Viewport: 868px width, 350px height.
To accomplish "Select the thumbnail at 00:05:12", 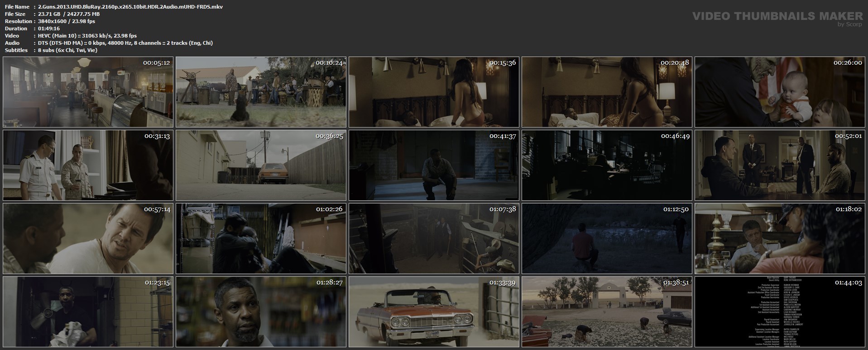I will pos(88,92).
